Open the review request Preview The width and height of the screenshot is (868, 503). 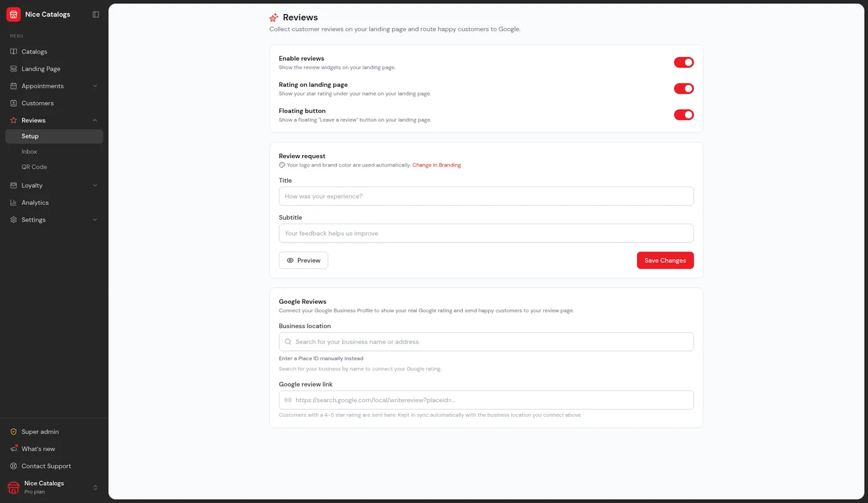[x=303, y=260]
